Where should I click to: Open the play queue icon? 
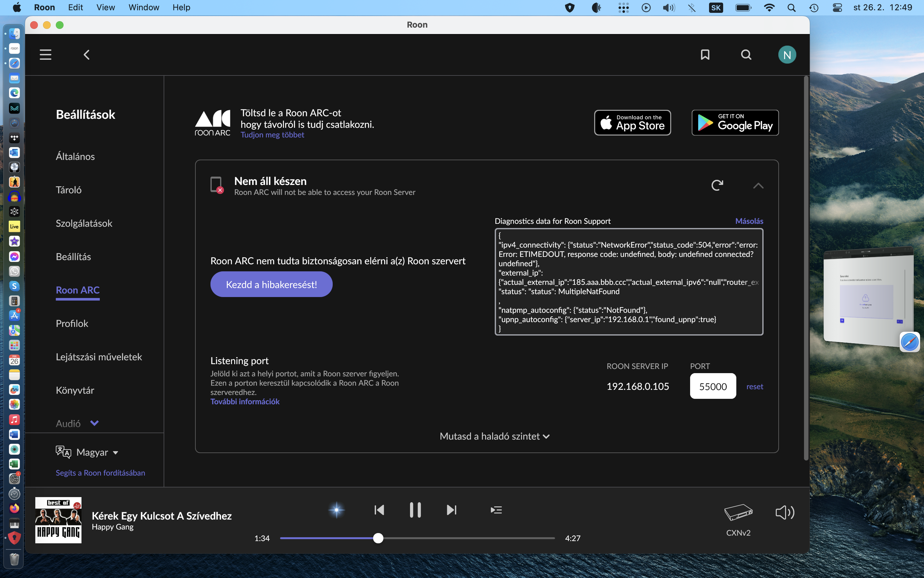[x=496, y=510]
